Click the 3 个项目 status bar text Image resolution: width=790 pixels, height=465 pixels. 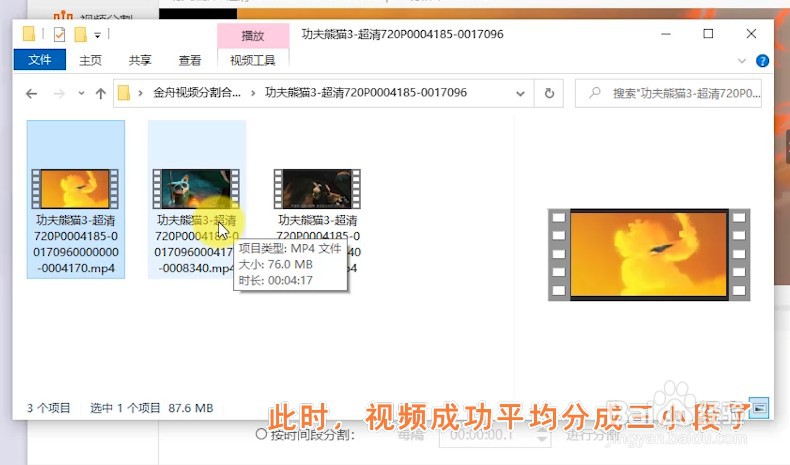point(48,408)
